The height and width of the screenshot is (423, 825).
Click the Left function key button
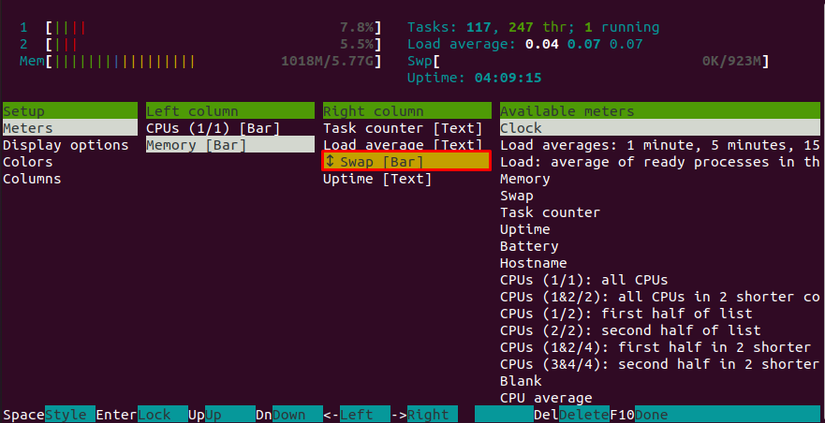pyautogui.click(x=365, y=414)
